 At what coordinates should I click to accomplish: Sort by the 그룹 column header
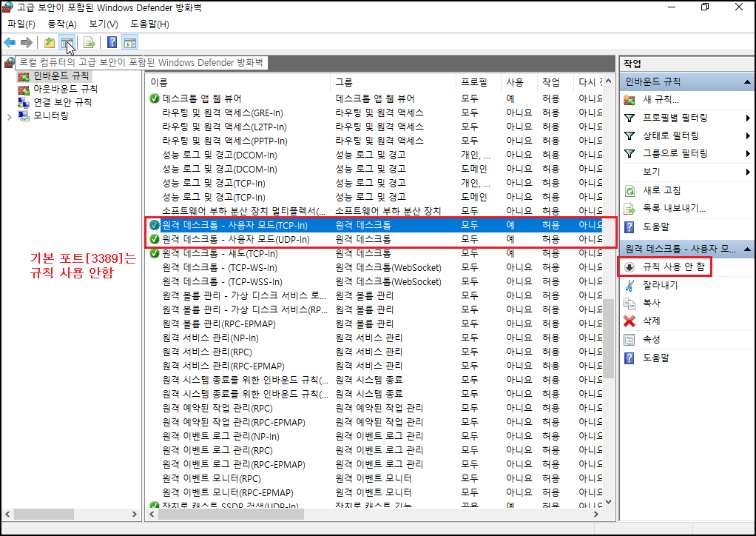(394, 82)
